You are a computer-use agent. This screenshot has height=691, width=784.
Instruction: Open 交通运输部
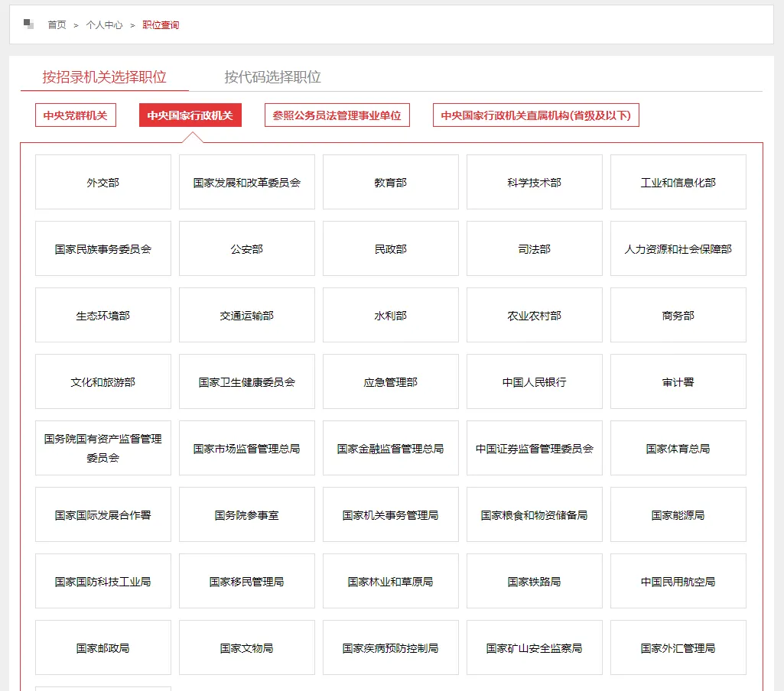click(x=247, y=315)
